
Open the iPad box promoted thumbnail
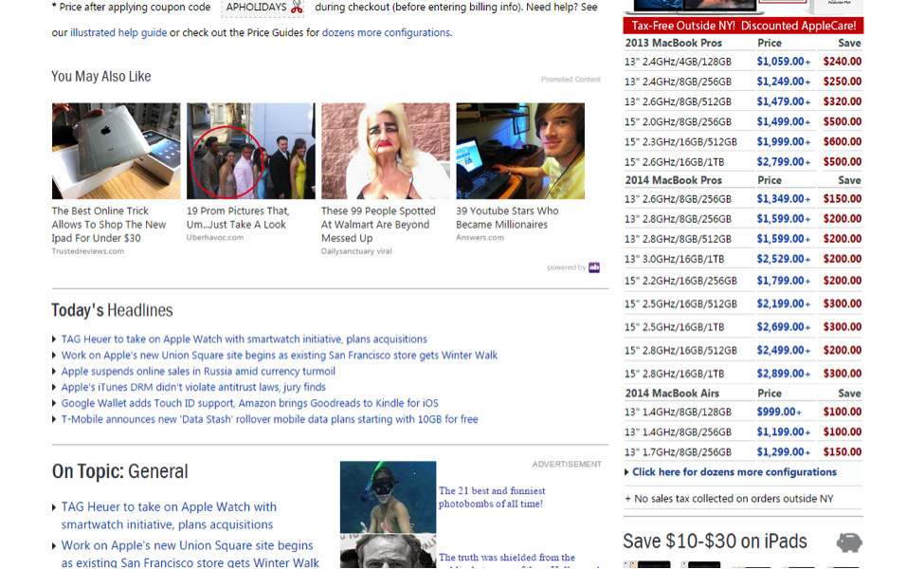pos(116,151)
